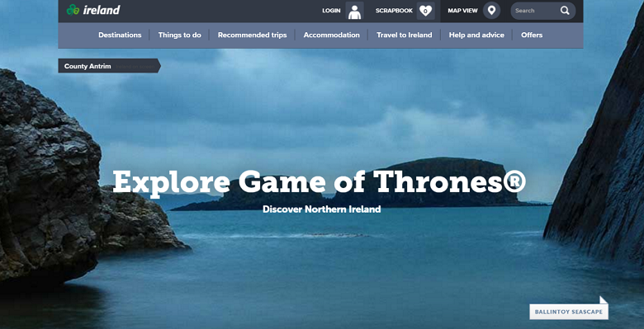Open the Things to do menu

[x=180, y=35]
